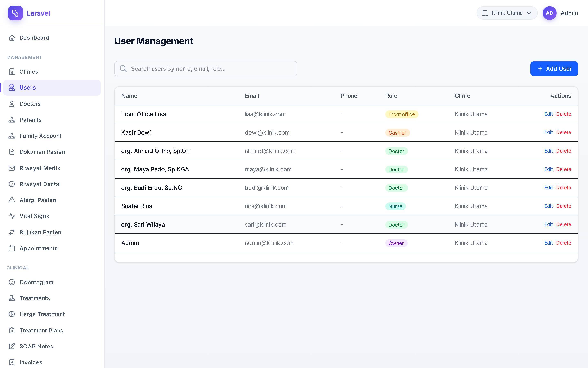Click the Phone column header
The image size is (588, 368).
pyautogui.click(x=349, y=96)
